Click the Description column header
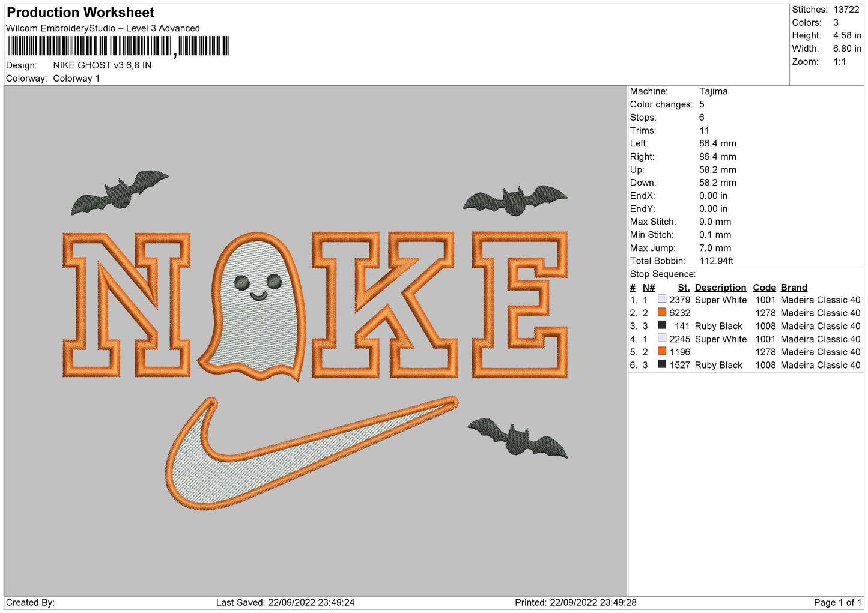This screenshot has height=613, width=868. click(720, 288)
